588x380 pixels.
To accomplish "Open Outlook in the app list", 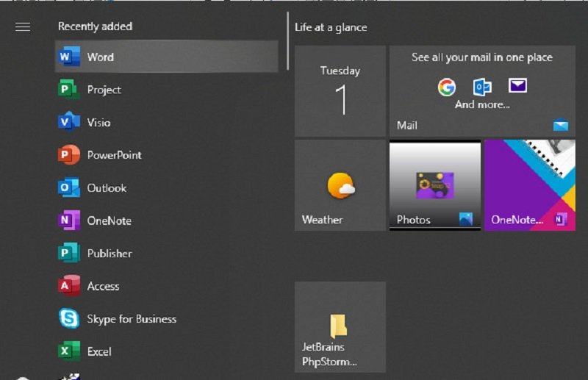I will click(107, 188).
